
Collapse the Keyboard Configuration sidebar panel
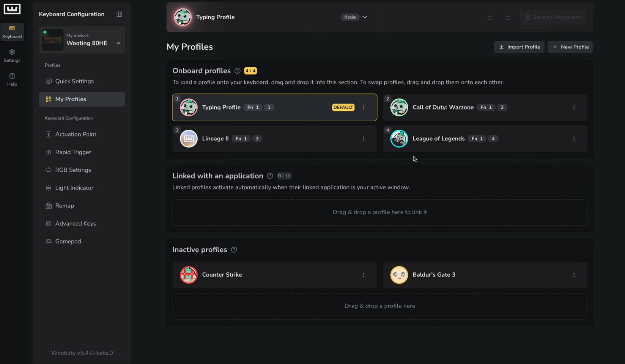tap(119, 14)
